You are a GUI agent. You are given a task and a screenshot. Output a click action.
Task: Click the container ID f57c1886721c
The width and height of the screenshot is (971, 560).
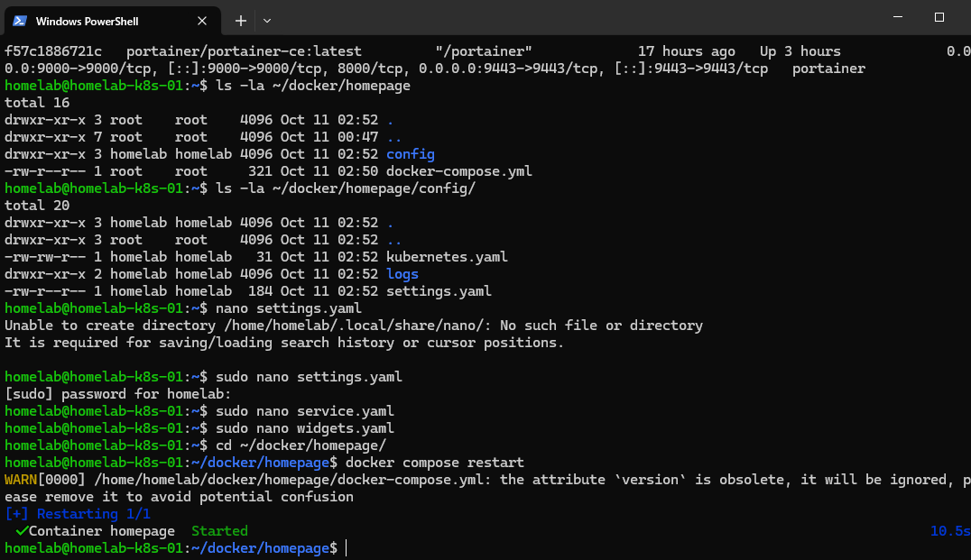tap(53, 51)
